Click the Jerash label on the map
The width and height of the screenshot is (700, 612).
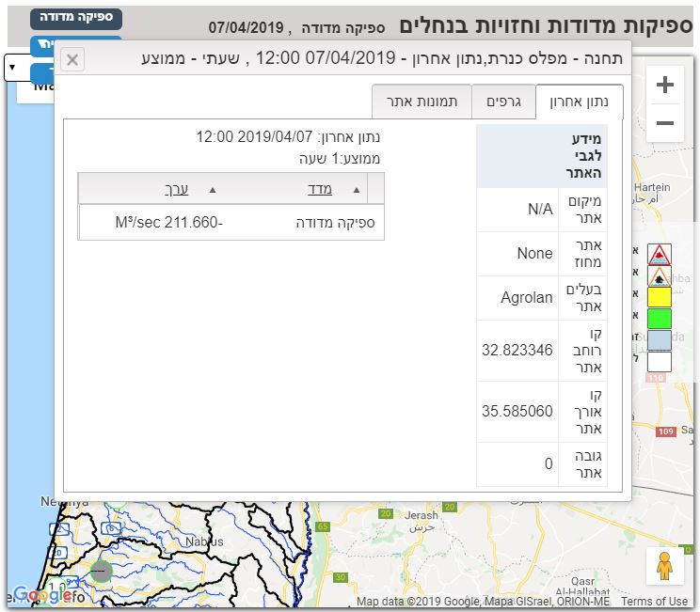point(421,515)
